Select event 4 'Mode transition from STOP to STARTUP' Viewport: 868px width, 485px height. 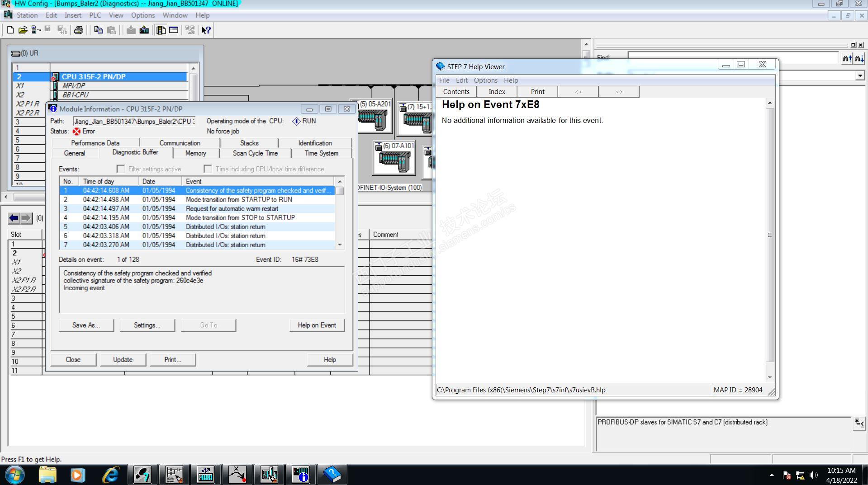197,218
